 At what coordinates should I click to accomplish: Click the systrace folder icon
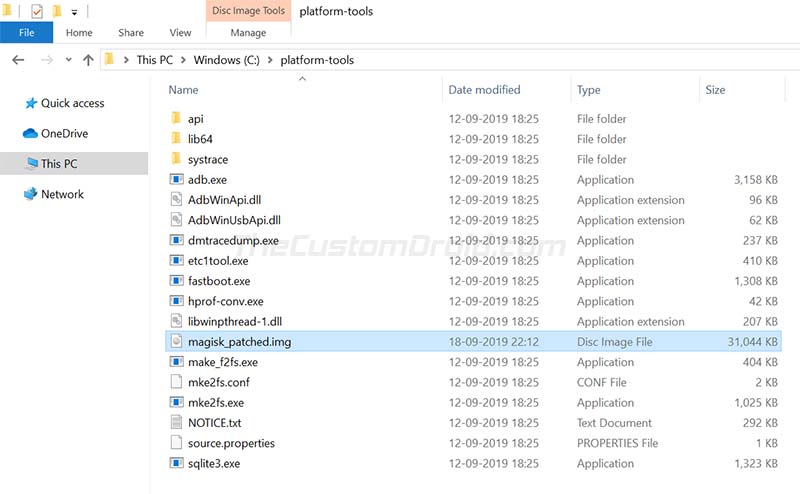click(176, 159)
